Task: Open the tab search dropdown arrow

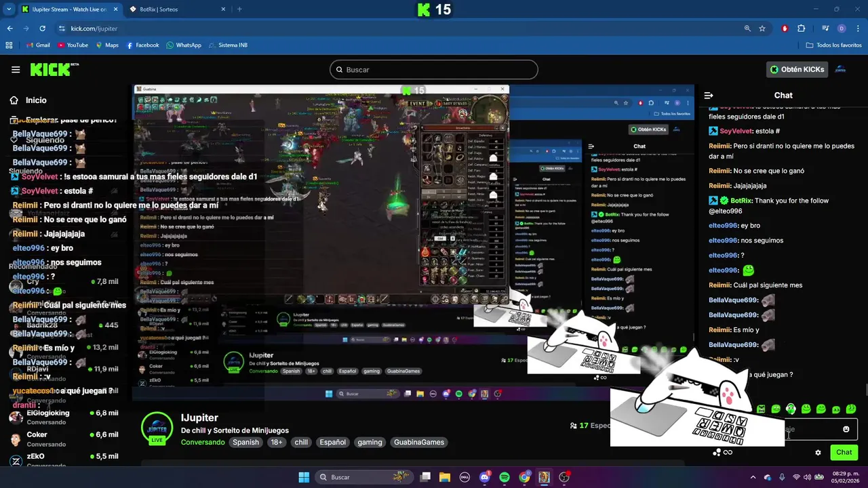Action: tap(8, 9)
